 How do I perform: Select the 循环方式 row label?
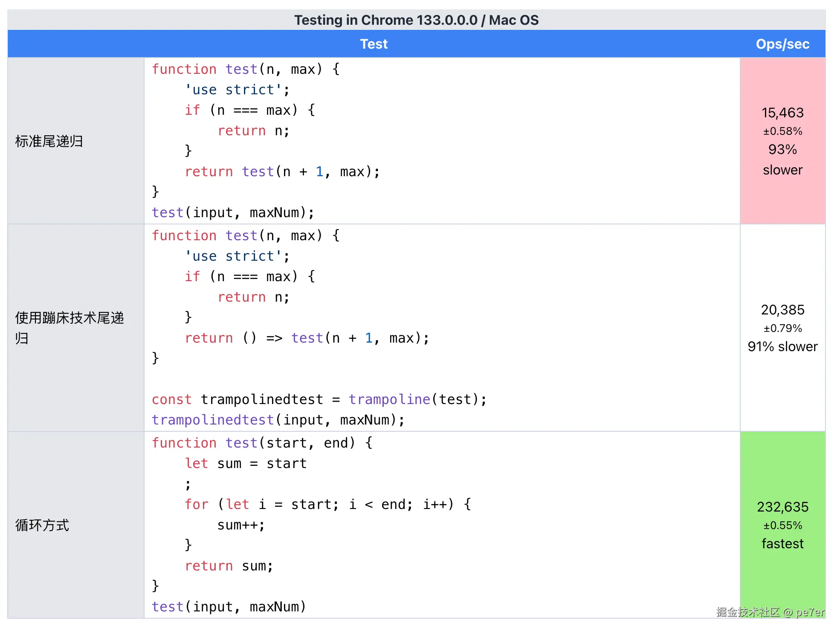tap(42, 525)
